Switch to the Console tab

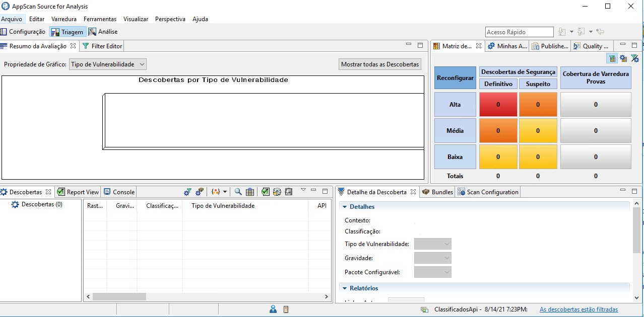pos(119,192)
